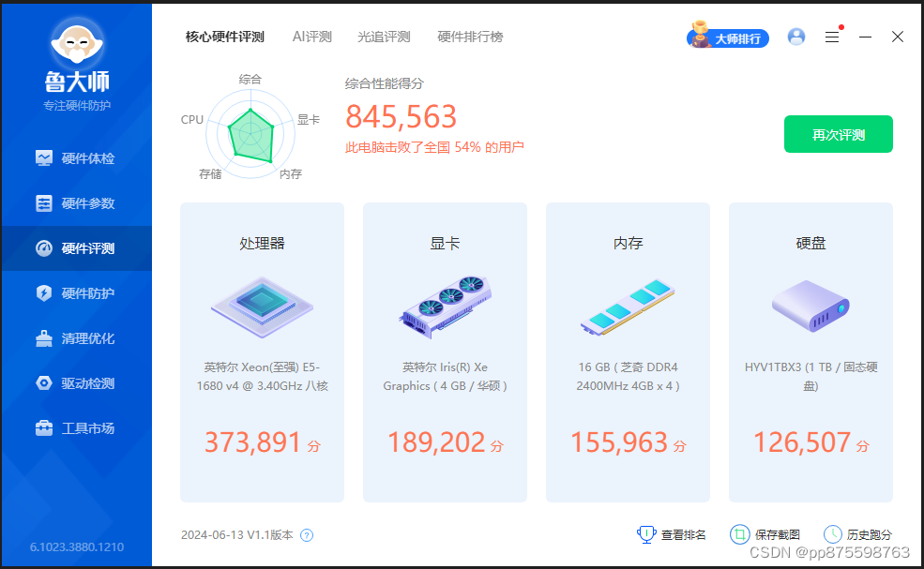The width and height of the screenshot is (924, 569).
Task: Click the 查看排名 link
Action: coord(672,535)
